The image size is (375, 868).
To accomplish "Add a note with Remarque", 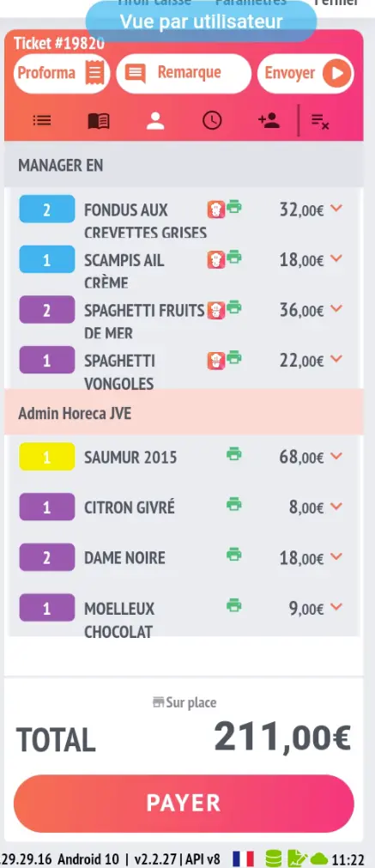I will pyautogui.click(x=184, y=73).
